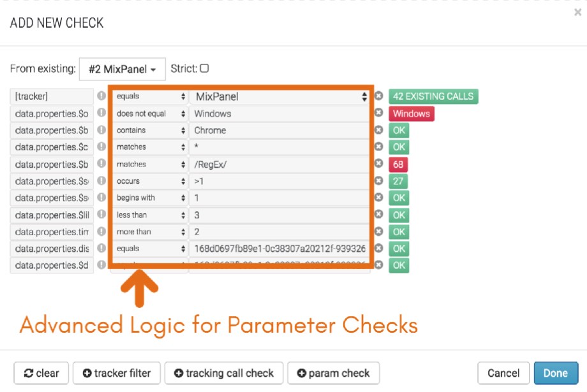
Task: Open the '#2 MixPanel' existing check dropdown
Action: [x=123, y=69]
